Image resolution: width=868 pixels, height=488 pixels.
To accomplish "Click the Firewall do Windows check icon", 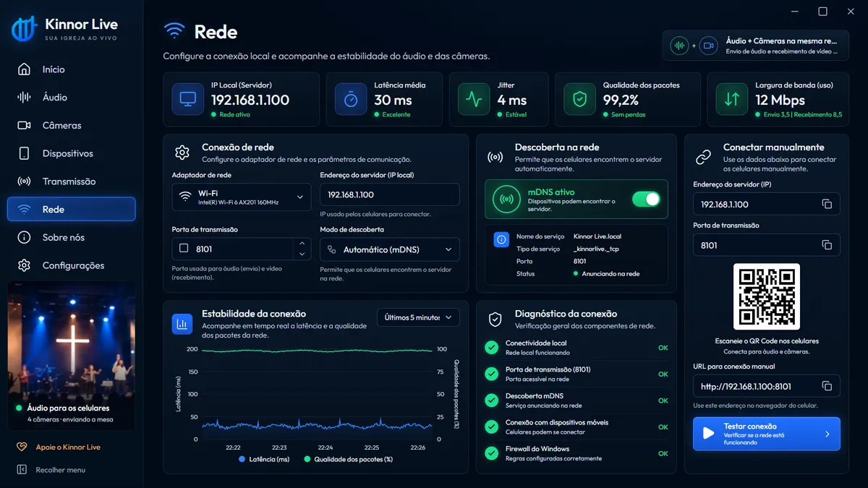I will (492, 453).
